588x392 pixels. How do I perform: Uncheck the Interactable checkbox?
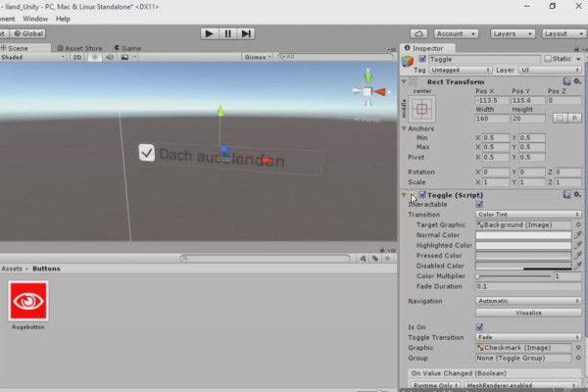479,205
